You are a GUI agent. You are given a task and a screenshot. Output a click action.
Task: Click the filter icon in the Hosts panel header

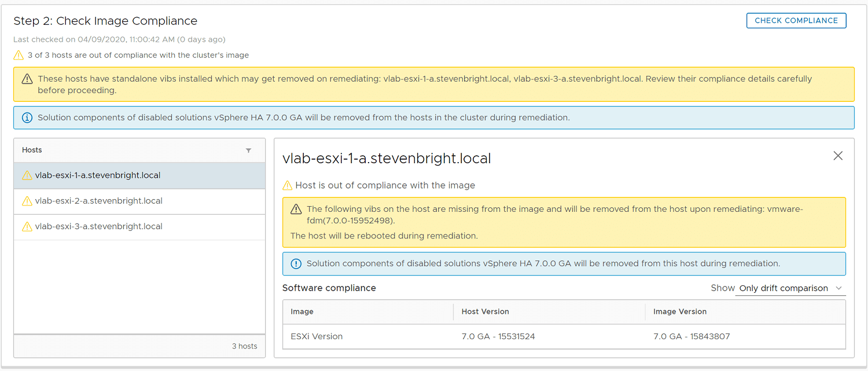pos(249,150)
